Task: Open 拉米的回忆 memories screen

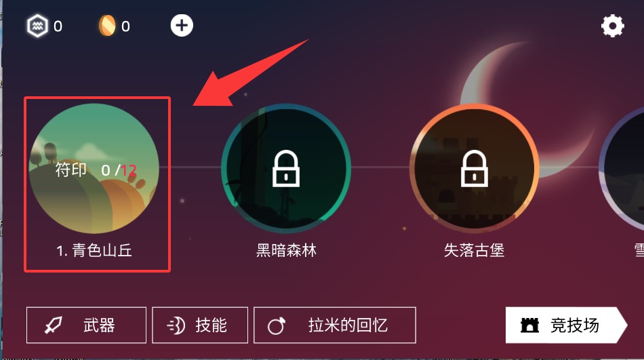Action: pos(335,325)
